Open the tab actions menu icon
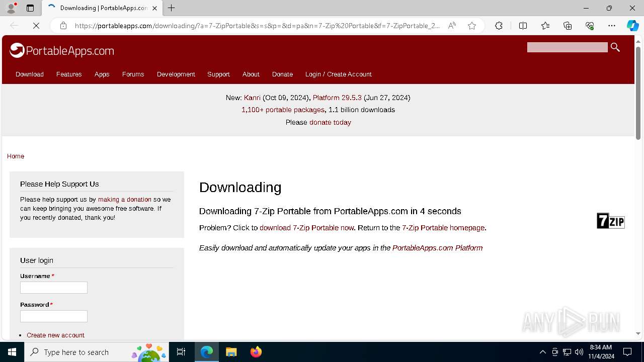The image size is (644, 362). (30, 8)
